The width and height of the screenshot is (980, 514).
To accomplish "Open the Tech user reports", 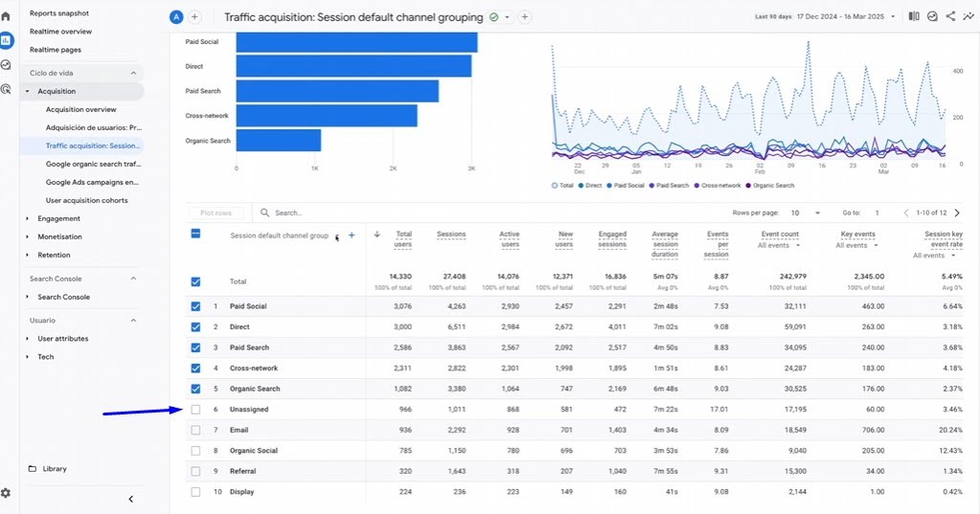I will 45,357.
